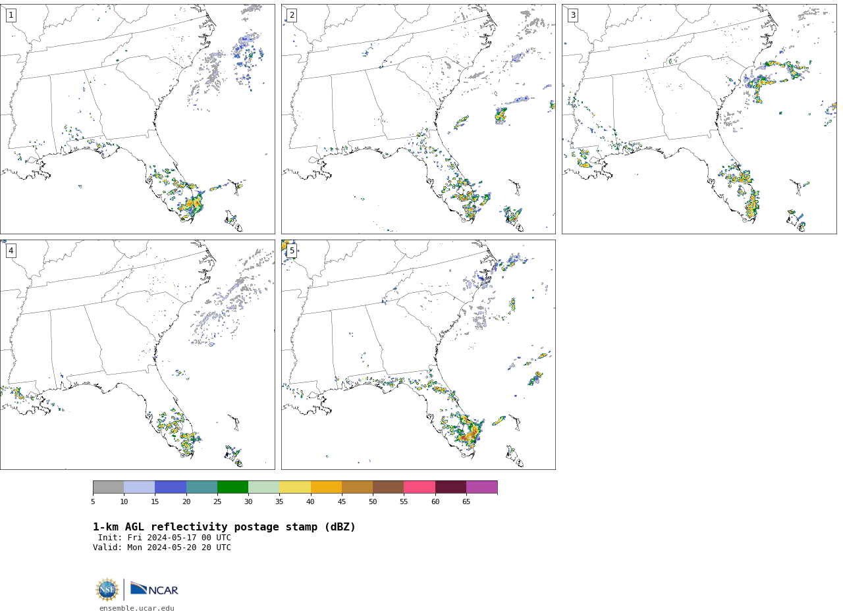Viewport: 843px width, 616px height.
Task: Open ensemble member 5 reflectivity map
Action: coord(418,355)
